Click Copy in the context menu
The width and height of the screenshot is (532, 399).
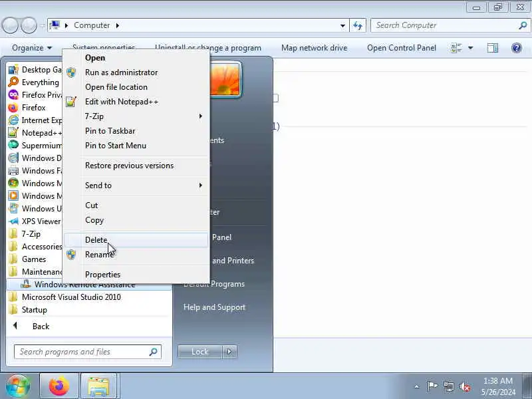click(x=94, y=220)
